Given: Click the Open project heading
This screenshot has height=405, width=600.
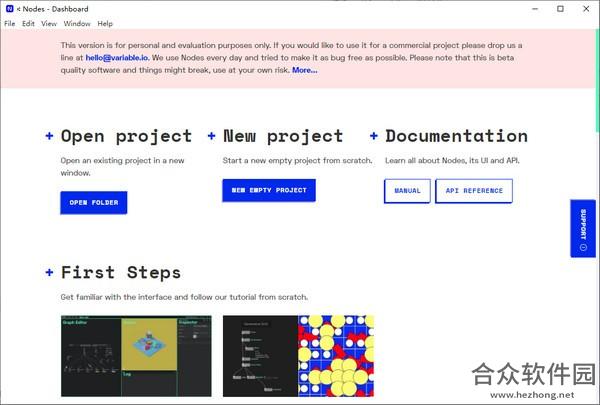Looking at the screenshot, I should pos(126,136).
